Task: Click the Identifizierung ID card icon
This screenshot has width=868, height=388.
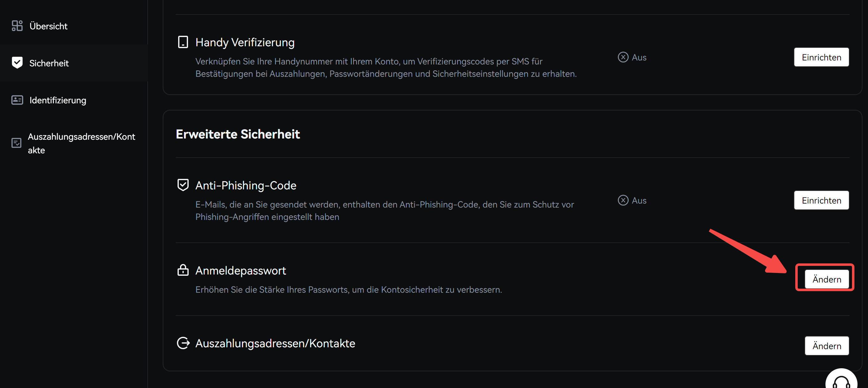Action: [17, 100]
